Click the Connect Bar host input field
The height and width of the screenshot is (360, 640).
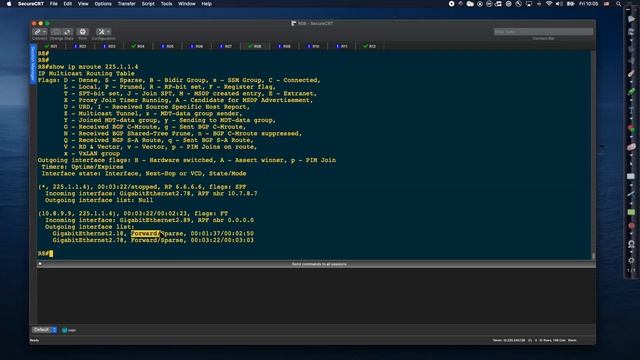[x=543, y=32]
